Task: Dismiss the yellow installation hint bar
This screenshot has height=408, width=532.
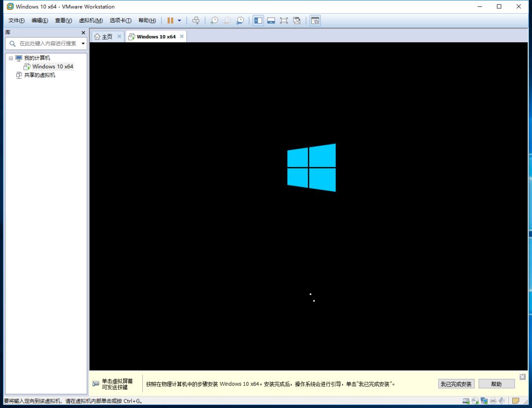Action: pyautogui.click(x=523, y=377)
